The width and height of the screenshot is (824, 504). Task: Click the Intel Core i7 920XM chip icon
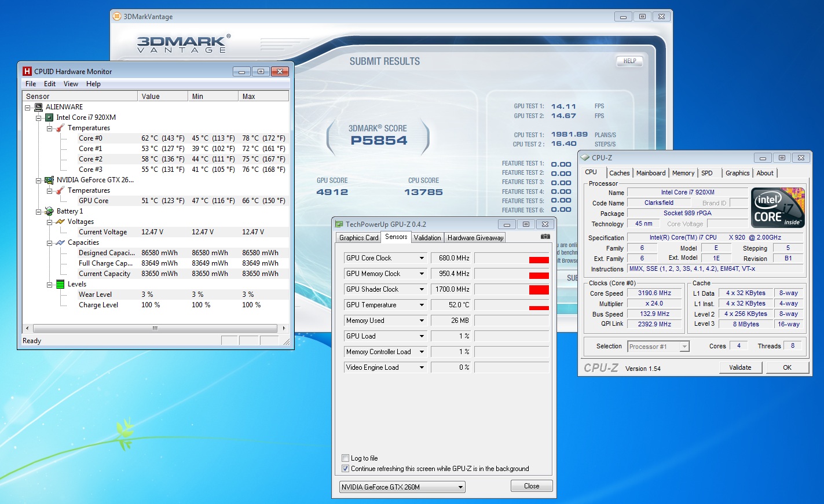(49, 117)
